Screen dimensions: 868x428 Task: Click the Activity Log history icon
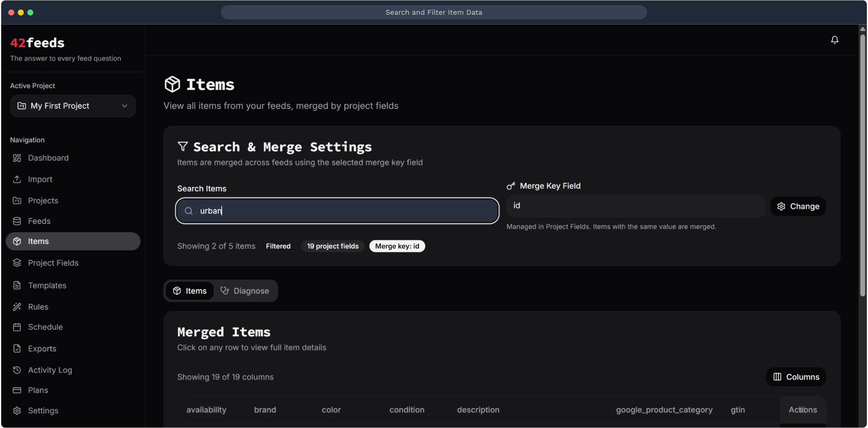coord(17,370)
